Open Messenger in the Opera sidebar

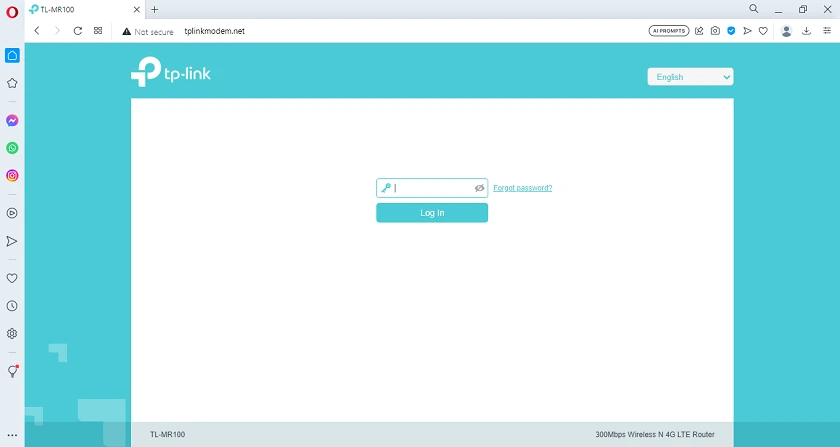12,121
